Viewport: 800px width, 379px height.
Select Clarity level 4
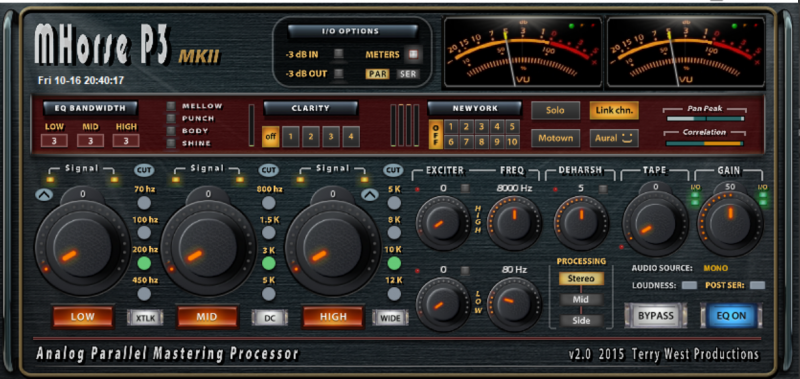(351, 137)
